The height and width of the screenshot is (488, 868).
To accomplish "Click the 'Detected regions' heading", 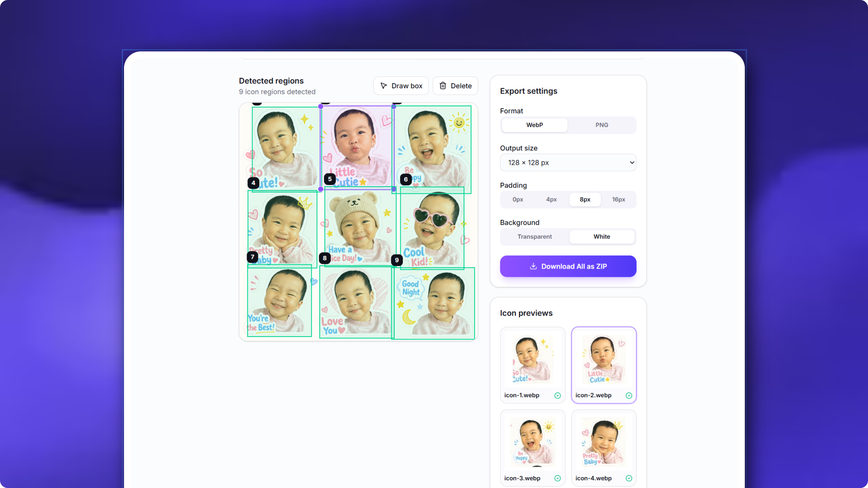I will (x=271, y=81).
